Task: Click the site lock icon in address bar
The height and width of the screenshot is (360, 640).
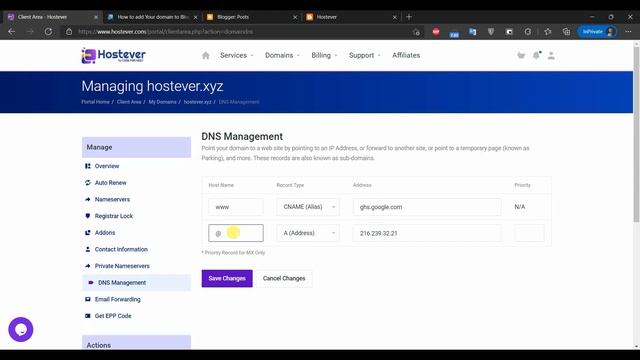Action: coord(69,31)
